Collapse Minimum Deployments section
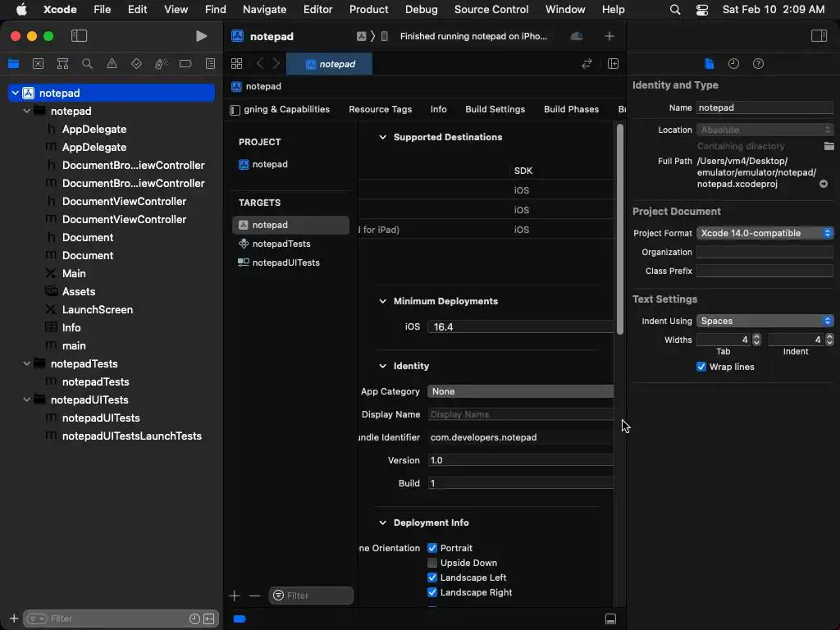The height and width of the screenshot is (630, 840). click(382, 301)
